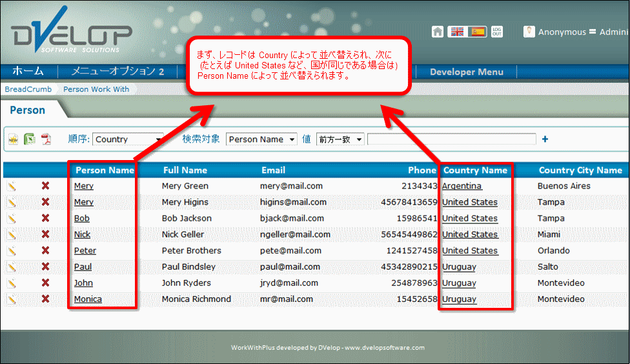Click the search value input field
This screenshot has width=630, height=364.
tap(451, 139)
